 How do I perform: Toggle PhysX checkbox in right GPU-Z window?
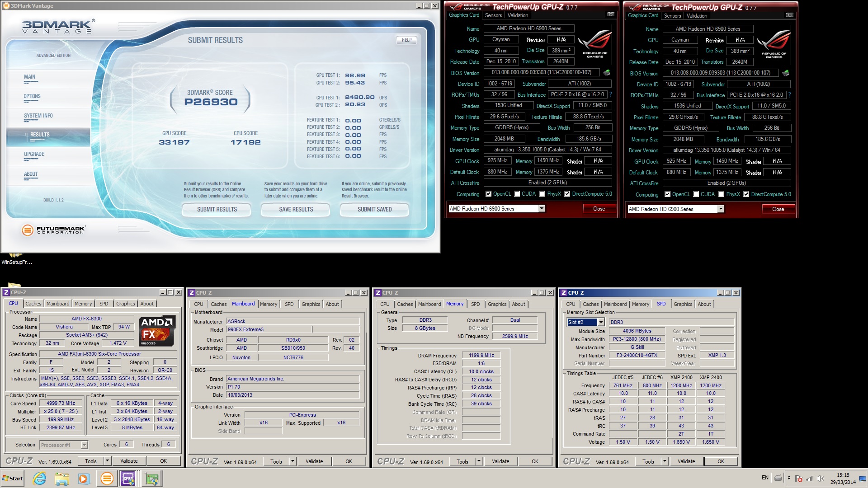click(721, 194)
